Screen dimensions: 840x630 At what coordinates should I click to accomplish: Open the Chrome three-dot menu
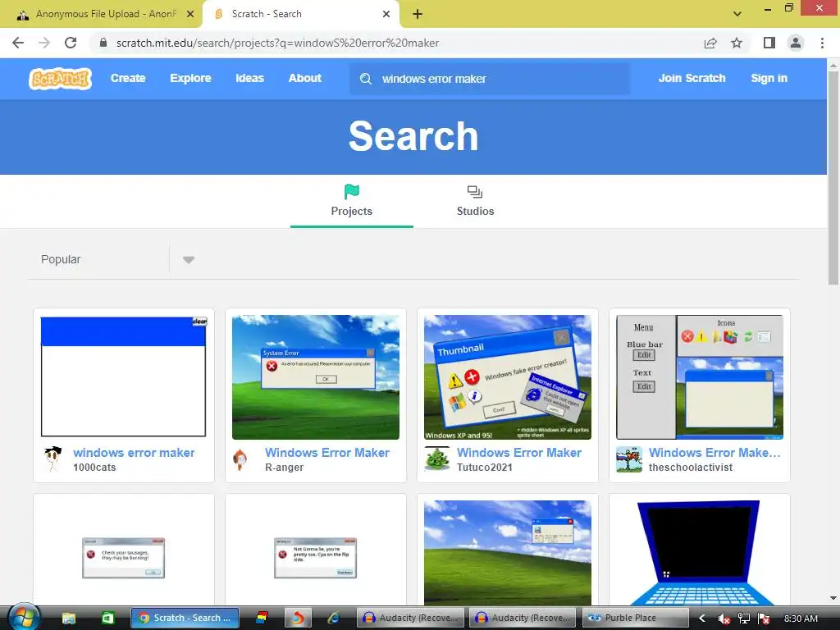[x=822, y=43]
